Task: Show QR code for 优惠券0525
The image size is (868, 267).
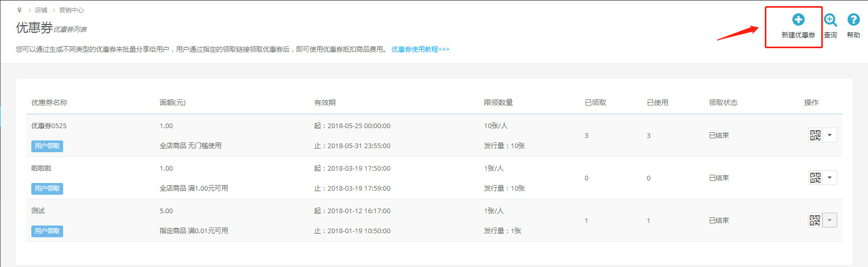Action: pos(815,135)
